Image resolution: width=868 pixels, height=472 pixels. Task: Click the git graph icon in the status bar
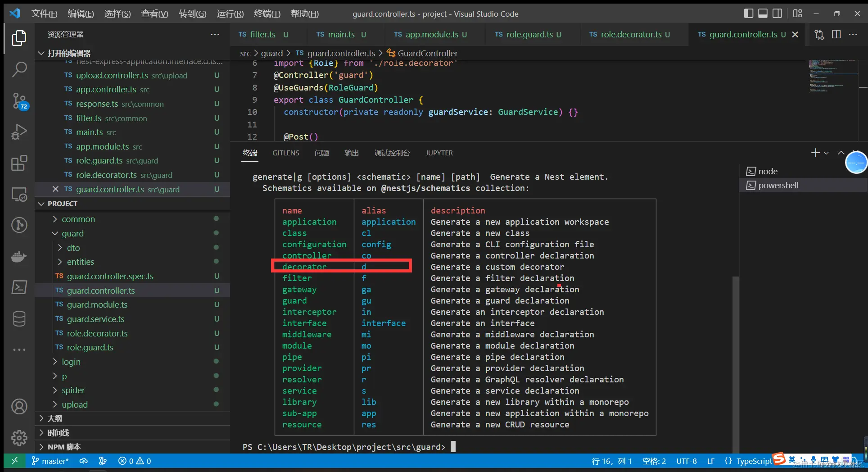(103, 461)
